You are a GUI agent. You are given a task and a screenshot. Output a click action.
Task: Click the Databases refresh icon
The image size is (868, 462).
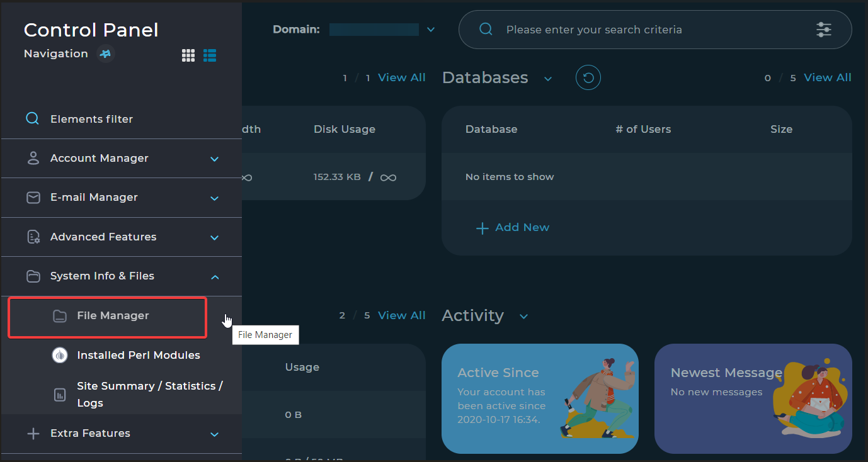[588, 78]
